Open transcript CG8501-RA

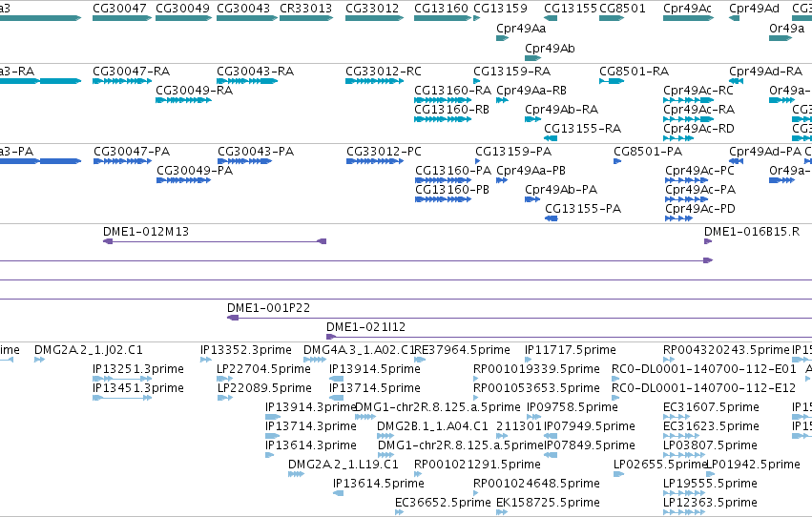pyautogui.click(x=612, y=81)
